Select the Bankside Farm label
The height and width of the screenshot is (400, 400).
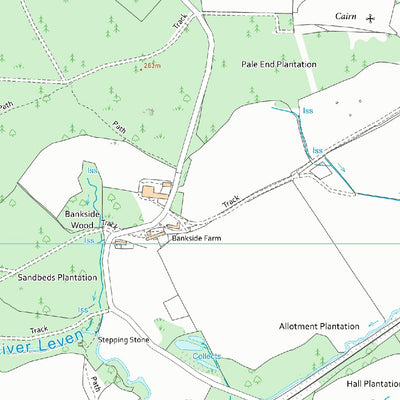pos(196,238)
